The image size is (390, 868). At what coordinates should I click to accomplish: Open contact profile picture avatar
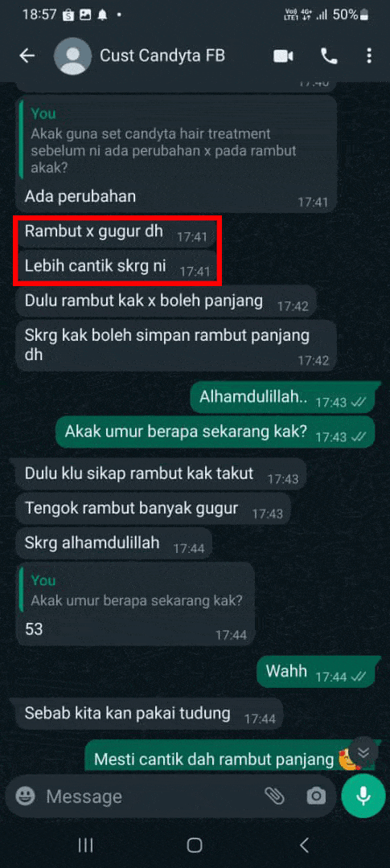pos(72,56)
